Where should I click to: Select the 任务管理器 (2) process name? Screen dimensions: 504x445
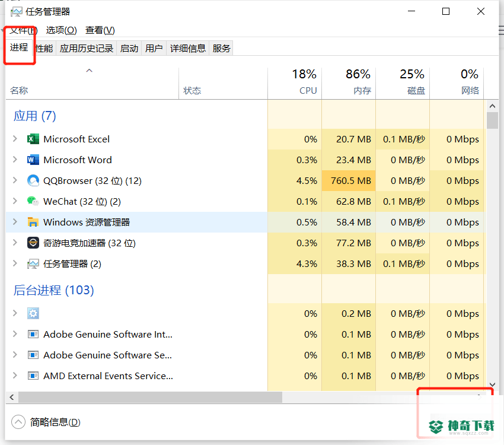click(x=72, y=263)
